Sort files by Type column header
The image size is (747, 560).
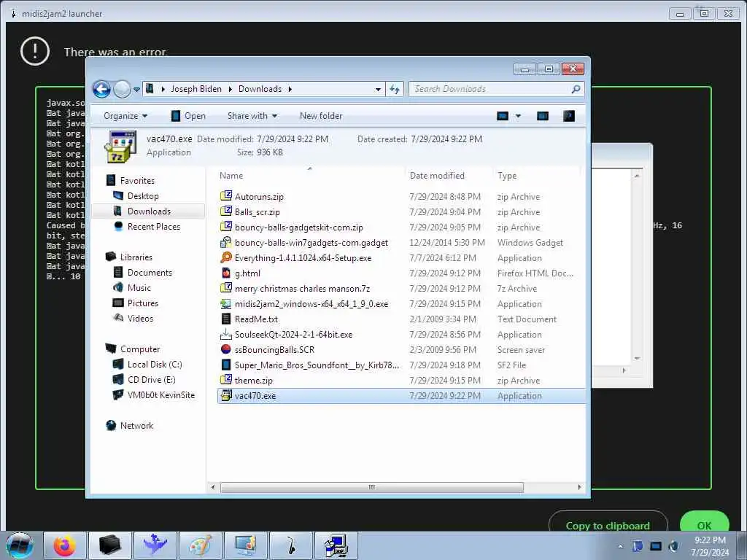click(x=507, y=176)
